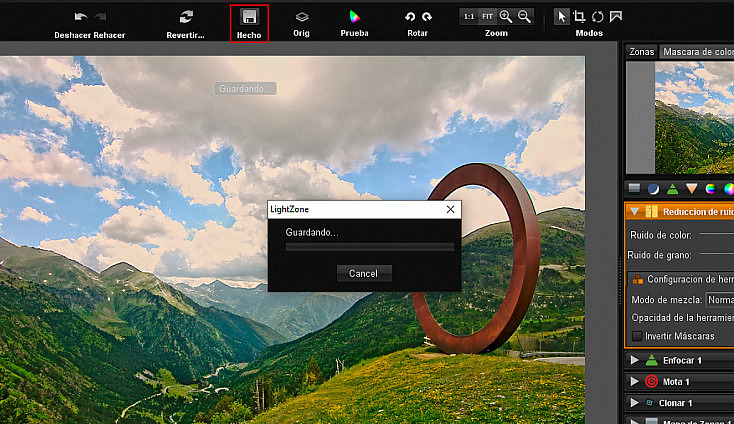Set zoom to 1:1
The image size is (734, 424).
pos(469,17)
